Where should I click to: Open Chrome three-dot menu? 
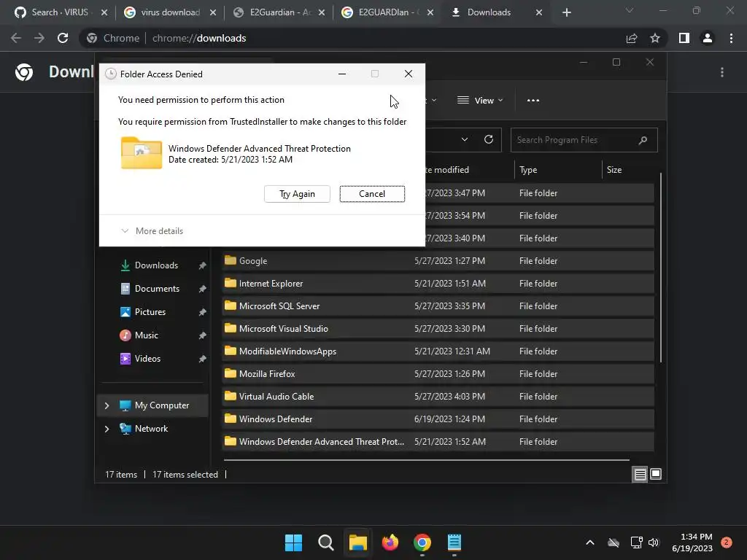731,38
